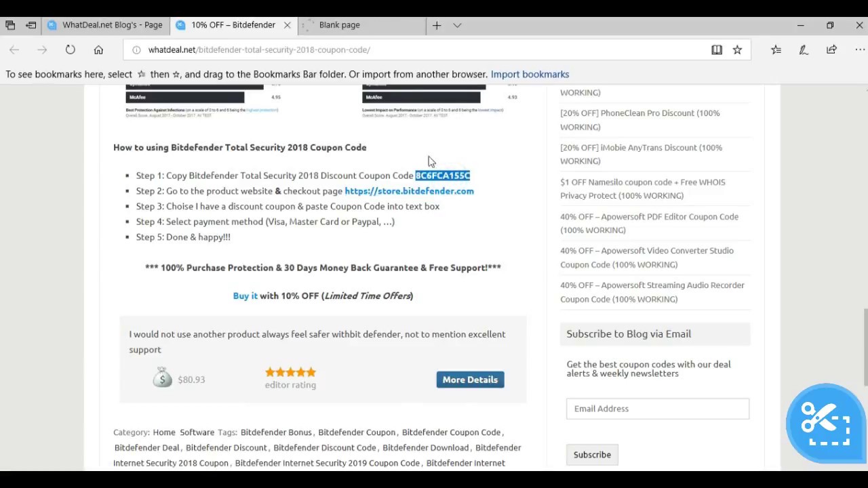The height and width of the screenshot is (488, 868).
Task: Click the Bitdefender Deal tag
Action: [x=147, y=448]
